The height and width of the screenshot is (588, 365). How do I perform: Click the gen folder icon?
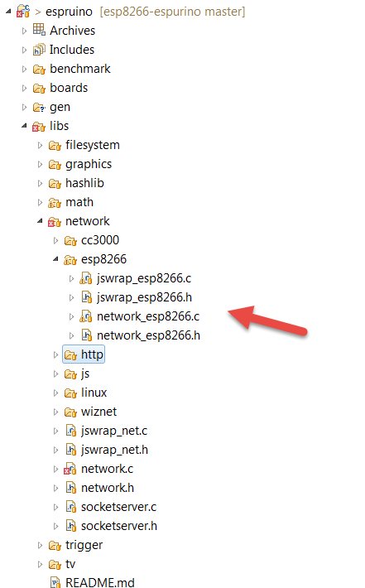pyautogui.click(x=39, y=108)
